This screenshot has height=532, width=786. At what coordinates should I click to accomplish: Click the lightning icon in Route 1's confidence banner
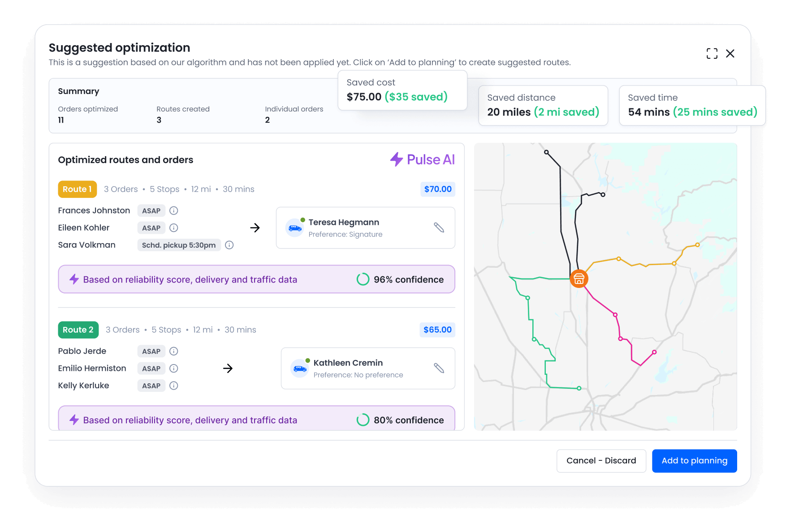[x=74, y=279]
